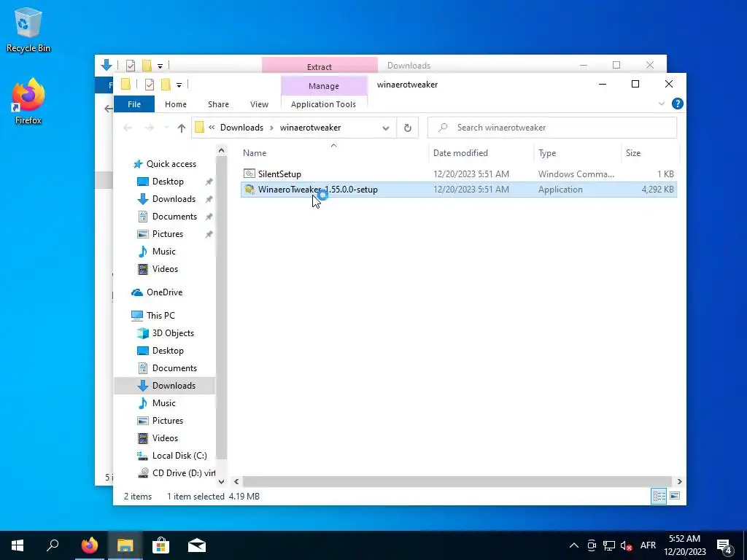Click the AFR input language indicator
The width and height of the screenshot is (747, 560).
(648, 545)
